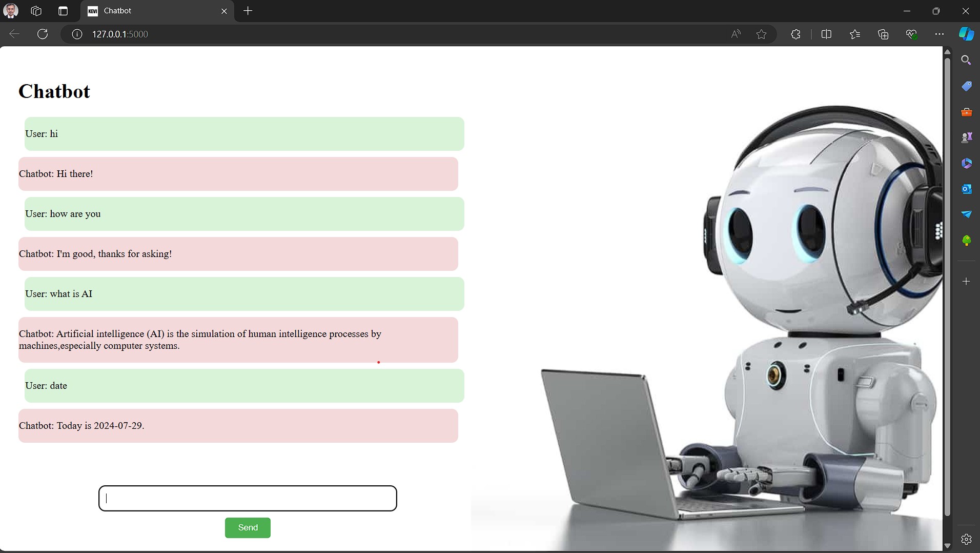Click the address bar URL
This screenshot has width=980, height=553.
click(x=120, y=34)
